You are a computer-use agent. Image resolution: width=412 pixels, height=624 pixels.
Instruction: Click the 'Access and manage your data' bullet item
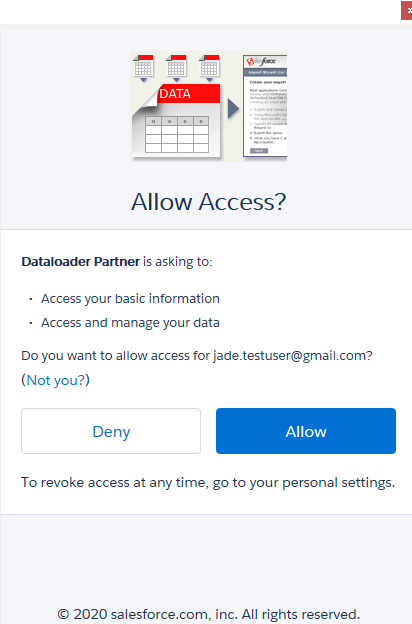tap(130, 322)
